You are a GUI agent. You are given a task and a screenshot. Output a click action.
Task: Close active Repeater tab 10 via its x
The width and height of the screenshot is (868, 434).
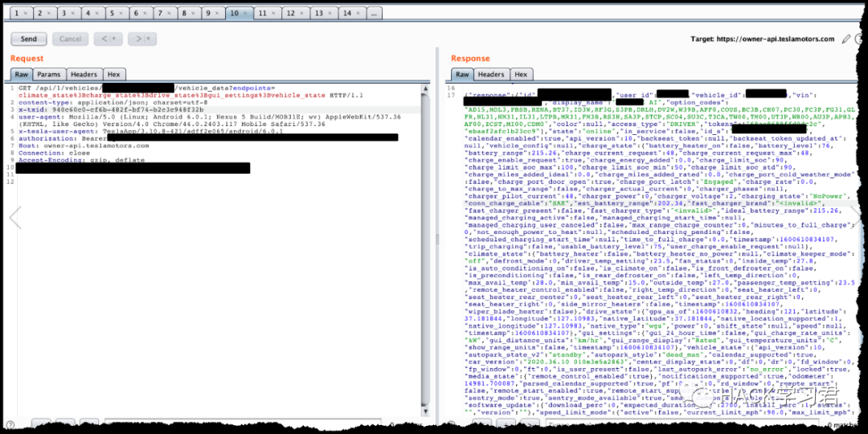tap(245, 13)
